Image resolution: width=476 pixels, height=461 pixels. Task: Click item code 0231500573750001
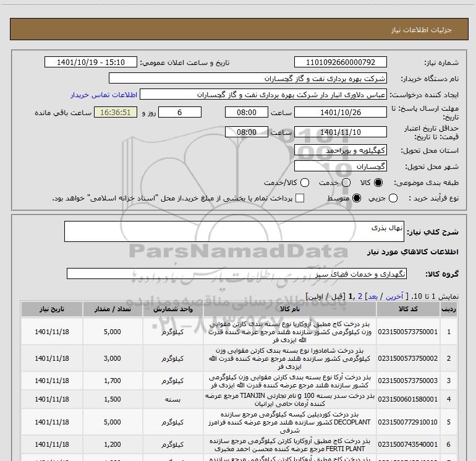tap(408, 332)
